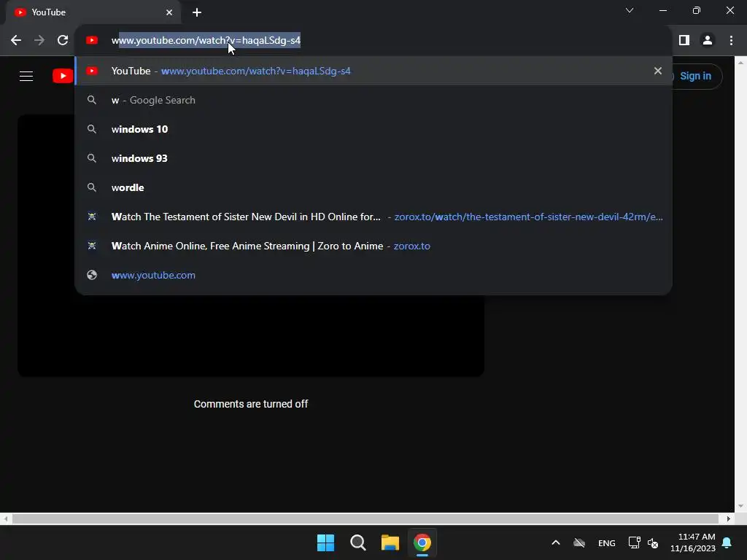Open network status tray icon
747x560 pixels.
pyautogui.click(x=634, y=542)
